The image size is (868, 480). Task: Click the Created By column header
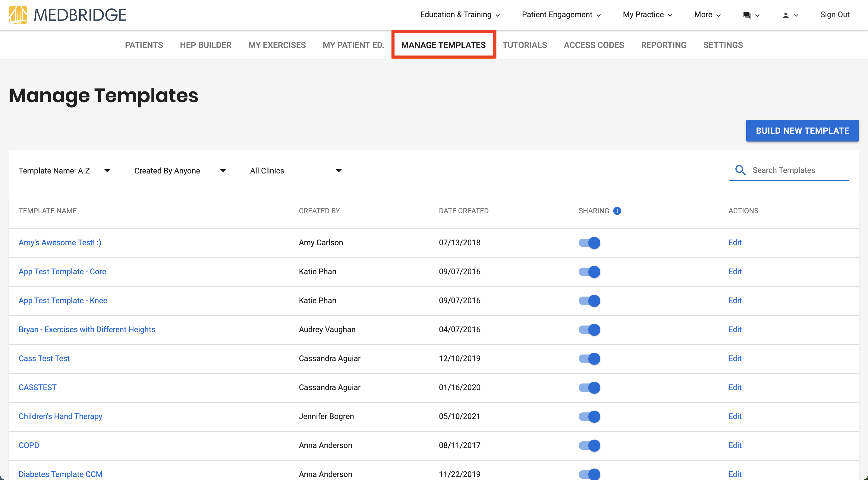(x=319, y=211)
